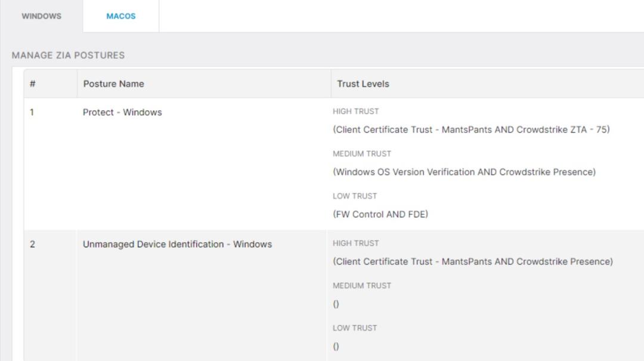The height and width of the screenshot is (361, 644).
Task: Click High Trust label for Unmanaged Device posture
Action: click(x=355, y=243)
